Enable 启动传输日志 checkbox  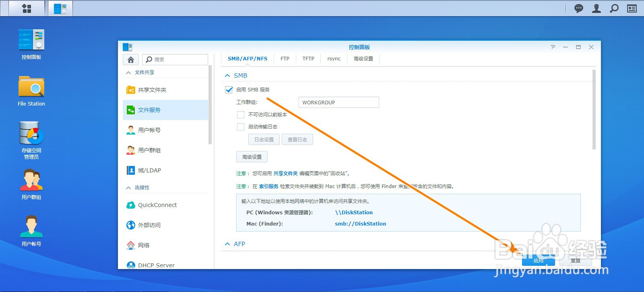pos(241,127)
